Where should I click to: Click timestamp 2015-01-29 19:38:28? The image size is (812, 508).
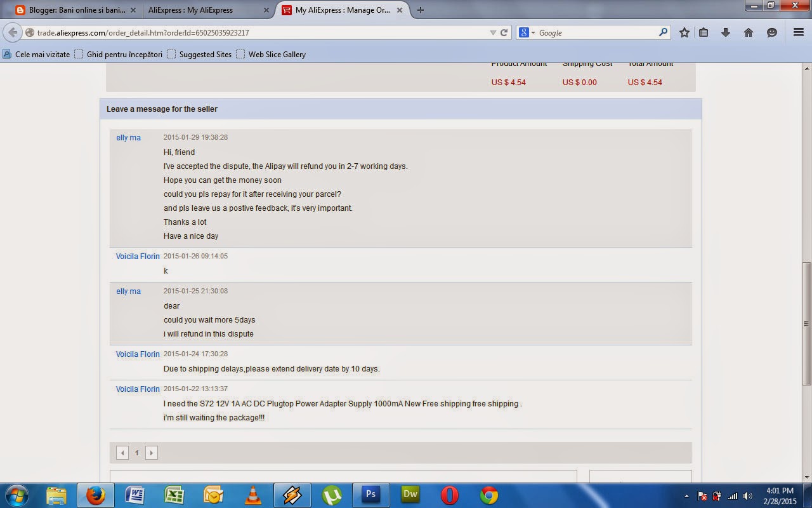(195, 138)
